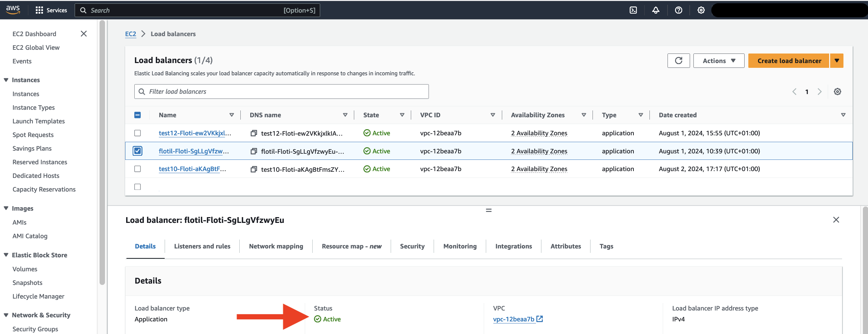
Task: Switch to Listeners and rules tab
Action: click(202, 246)
